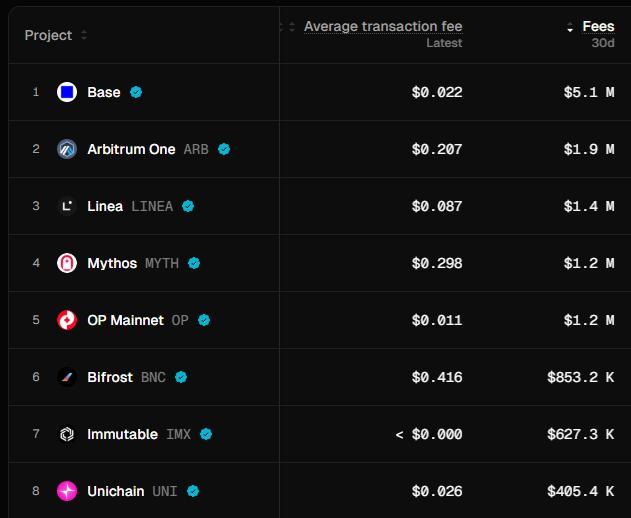Click the Unichain fees value $405.4 K
Viewport: 631px width, 518px height.
[580, 491]
